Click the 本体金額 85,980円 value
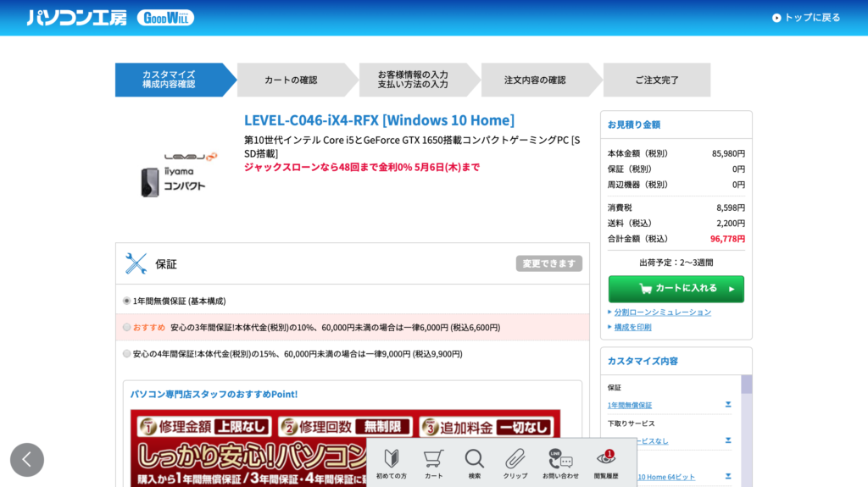868x487 pixels. (728, 154)
